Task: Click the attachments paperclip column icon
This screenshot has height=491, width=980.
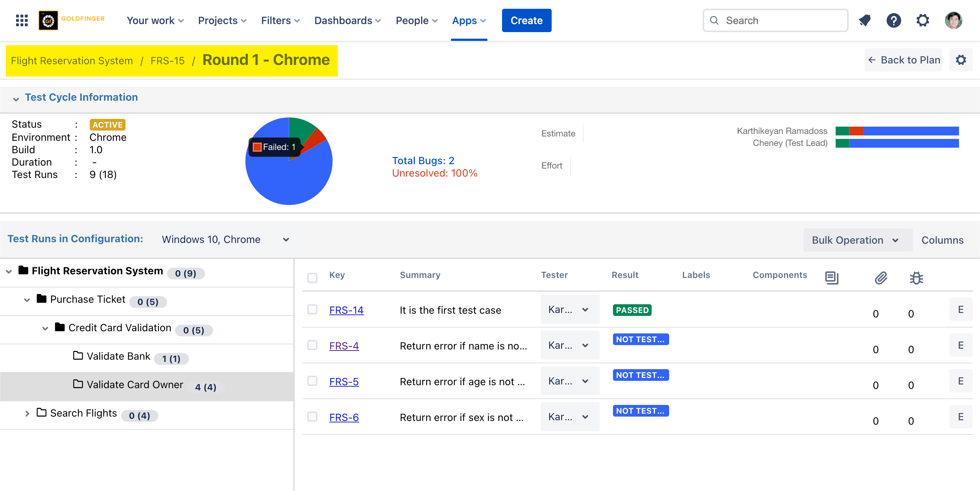Action: click(x=880, y=278)
